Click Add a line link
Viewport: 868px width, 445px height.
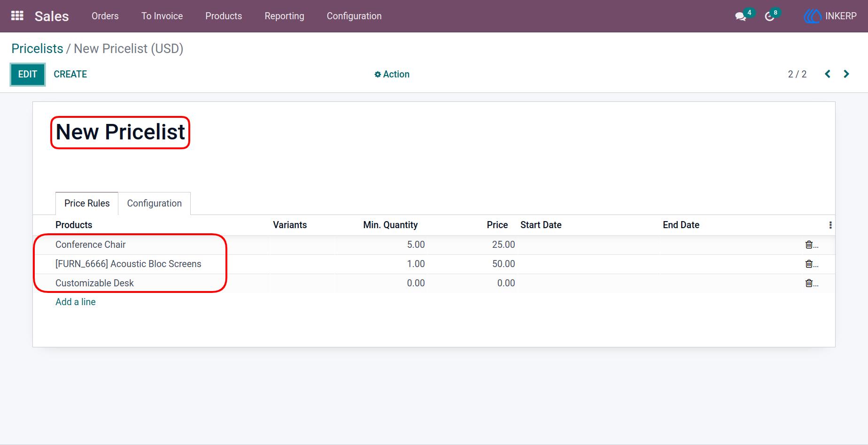pos(76,302)
